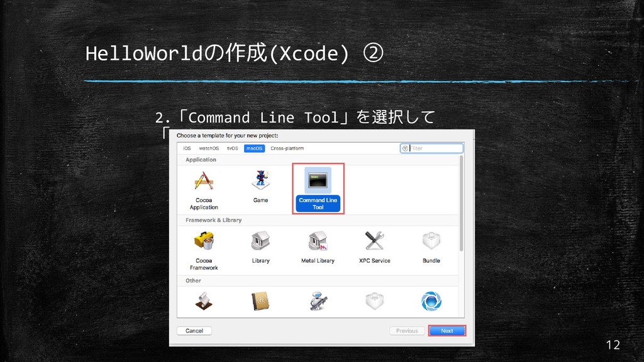Click the slide title 'HelloWorldの作成(Xcode) ②'
644x362 pixels.
click(235, 53)
